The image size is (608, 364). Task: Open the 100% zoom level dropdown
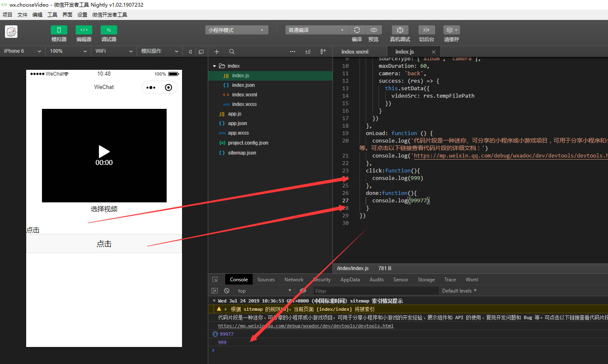[69, 51]
